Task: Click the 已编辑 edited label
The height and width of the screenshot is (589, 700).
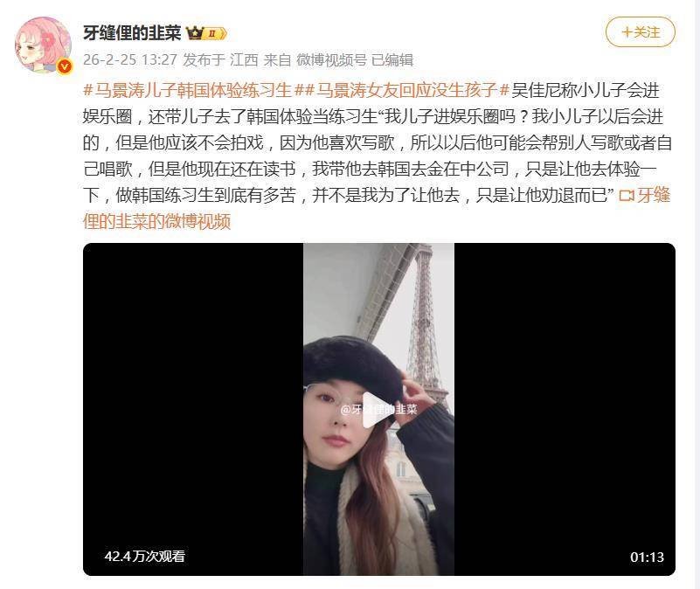Action: point(392,59)
